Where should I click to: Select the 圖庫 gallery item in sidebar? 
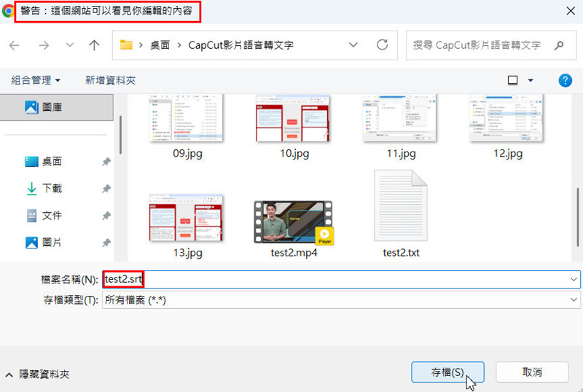[x=52, y=107]
